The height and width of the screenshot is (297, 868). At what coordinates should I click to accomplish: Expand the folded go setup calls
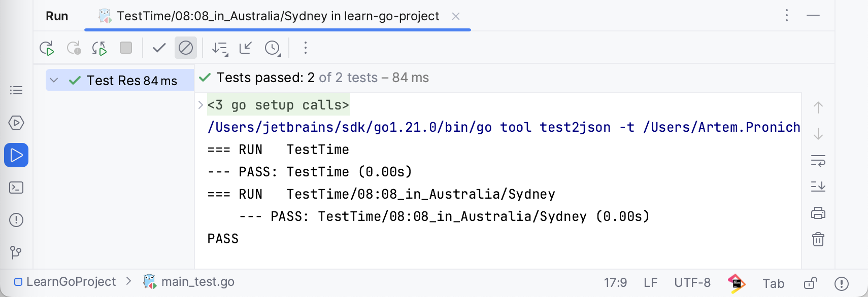click(201, 105)
